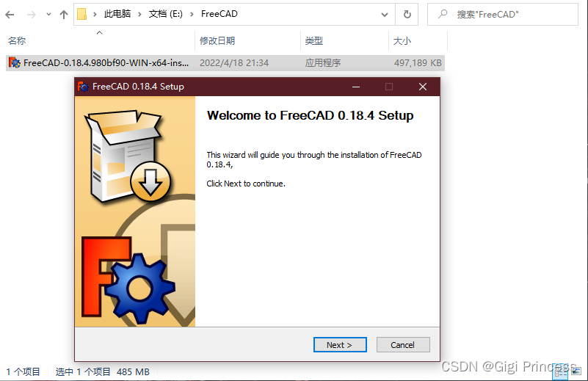Cancel the FreeCAD setup wizard

pyautogui.click(x=403, y=344)
